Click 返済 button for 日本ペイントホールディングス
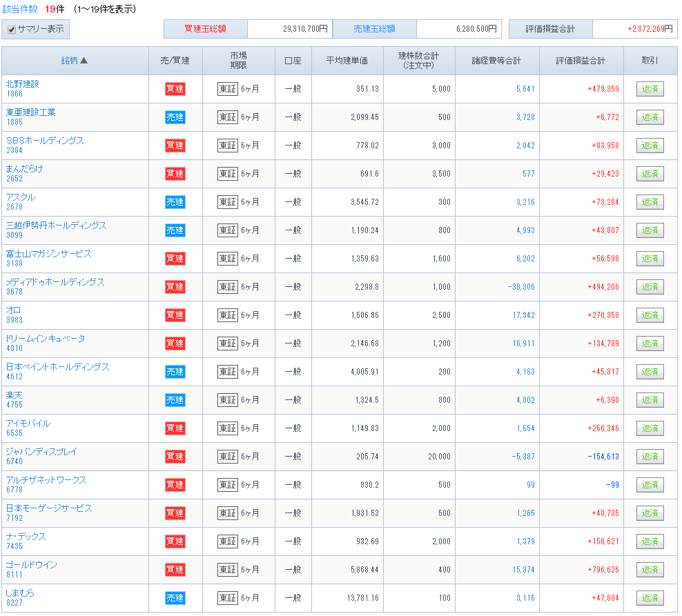 pos(650,371)
